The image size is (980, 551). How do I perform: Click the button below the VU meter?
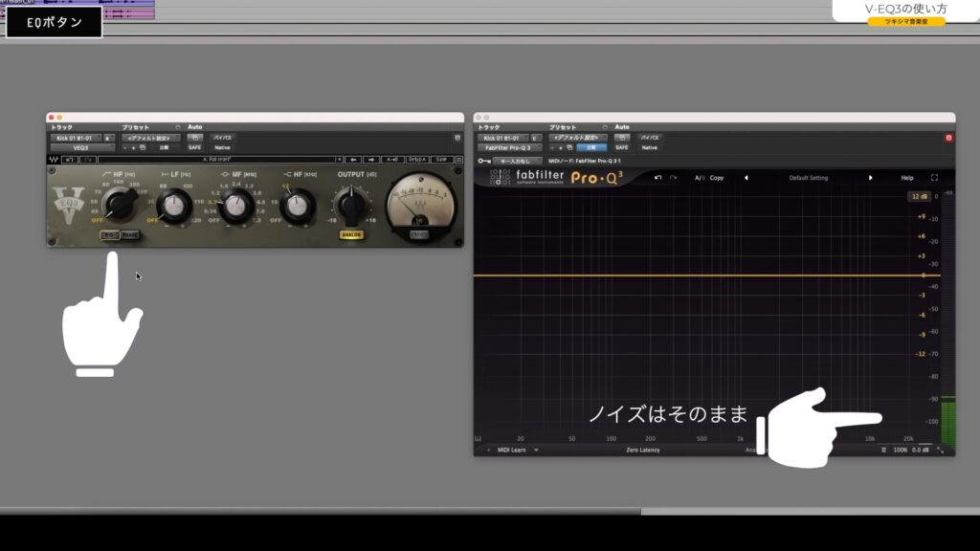419,235
